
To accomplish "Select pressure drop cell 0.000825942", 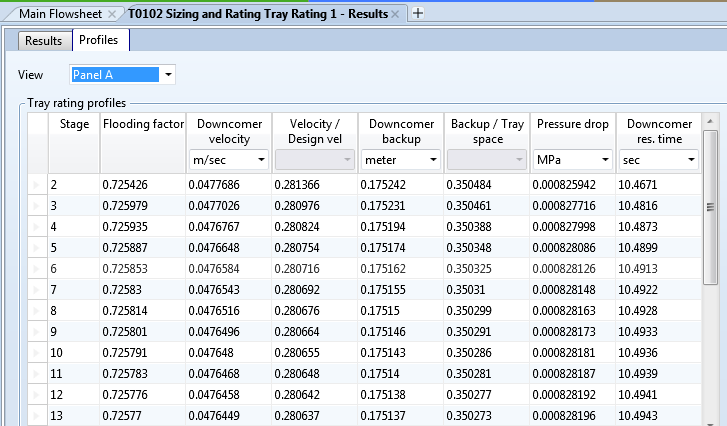I will click(573, 185).
